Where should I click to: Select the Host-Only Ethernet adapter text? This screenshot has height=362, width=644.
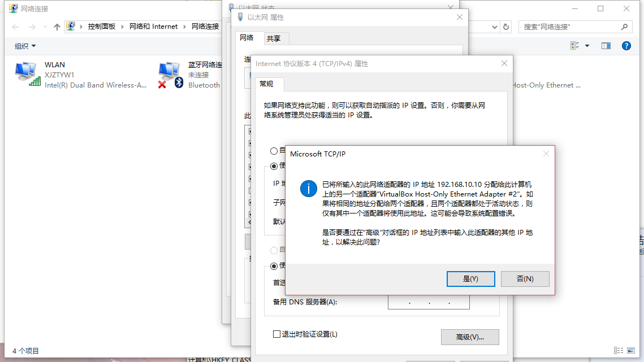pyautogui.click(x=547, y=85)
